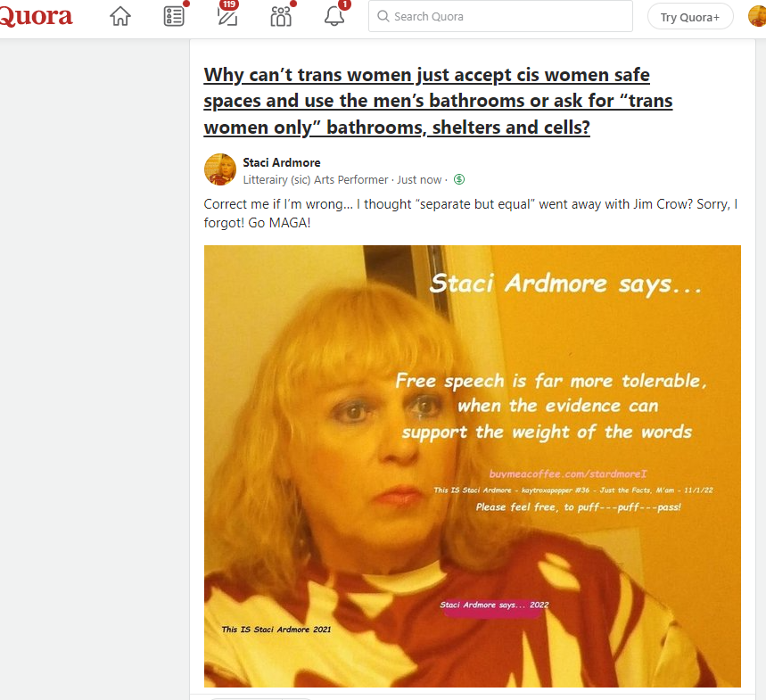Open the Following list icon
This screenshot has height=700, width=766.
[x=174, y=17]
